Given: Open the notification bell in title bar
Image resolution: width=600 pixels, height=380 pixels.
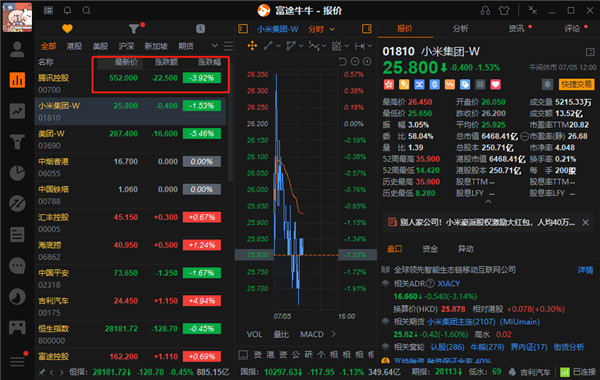Looking at the screenshot, I should (x=67, y=10).
